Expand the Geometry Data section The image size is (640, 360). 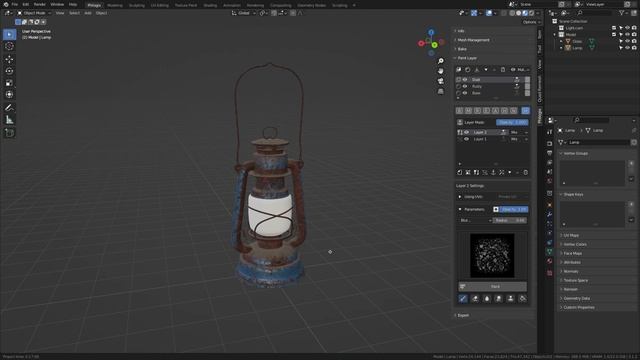(576, 298)
